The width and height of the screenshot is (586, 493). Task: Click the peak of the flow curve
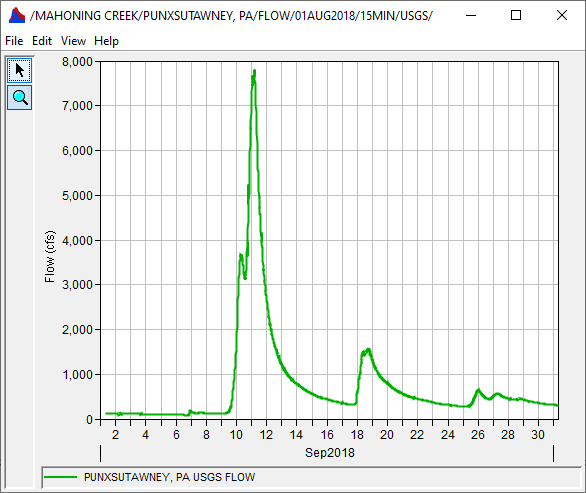point(254,71)
